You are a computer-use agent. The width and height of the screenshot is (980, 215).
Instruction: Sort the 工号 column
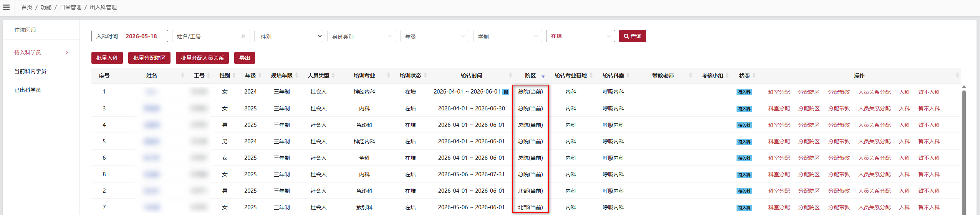point(208,75)
